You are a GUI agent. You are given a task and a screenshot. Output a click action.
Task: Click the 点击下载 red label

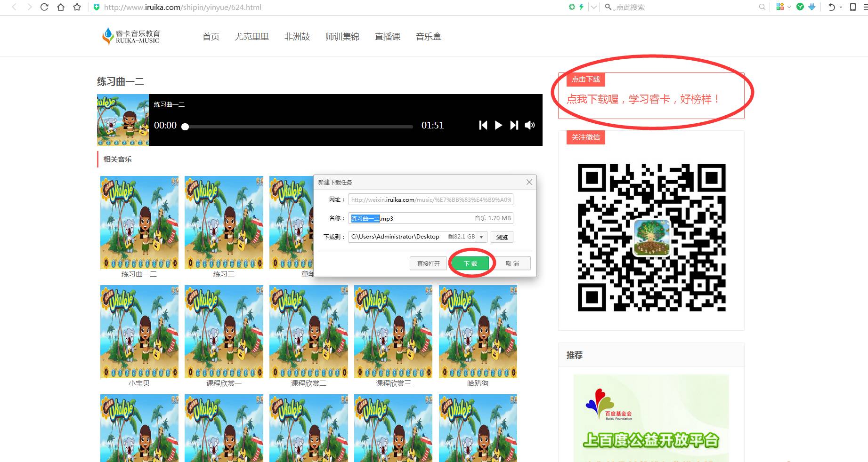pos(586,80)
